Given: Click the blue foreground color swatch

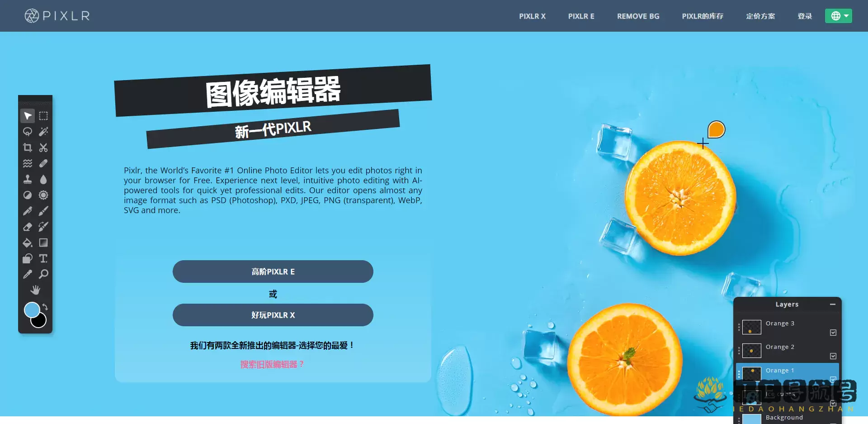Looking at the screenshot, I should (x=32, y=310).
